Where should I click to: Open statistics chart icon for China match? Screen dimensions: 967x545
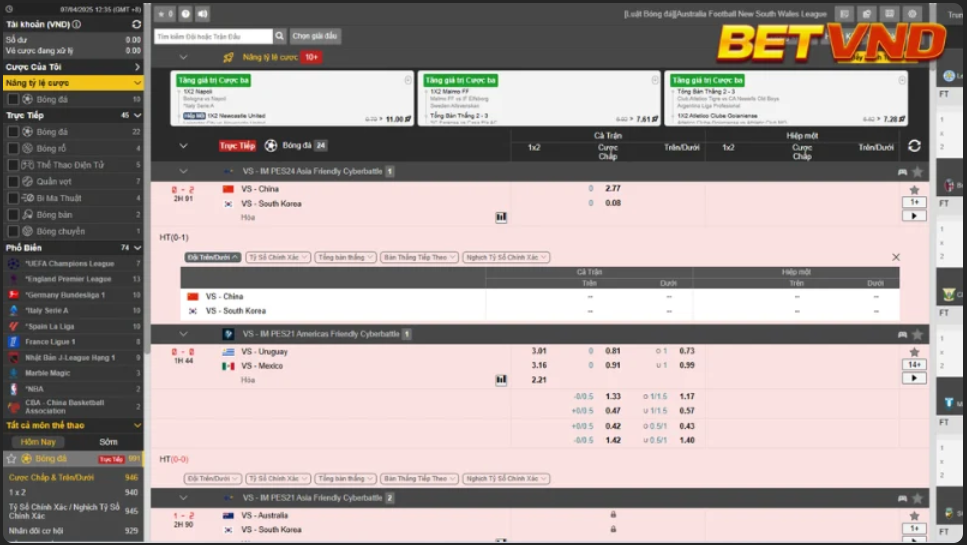[501, 216]
